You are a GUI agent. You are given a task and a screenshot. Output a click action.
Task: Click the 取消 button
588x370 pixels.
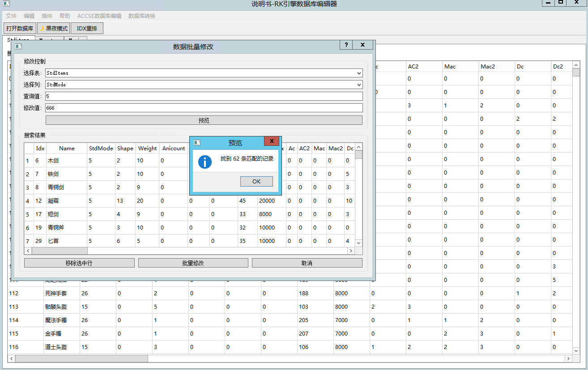coord(307,263)
